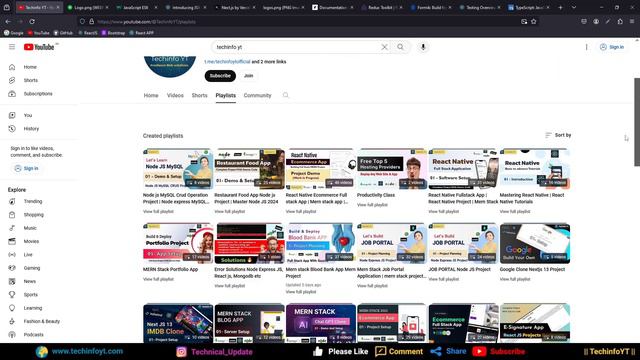Switch to the Videos tab
Image resolution: width=640 pixels, height=360 pixels.
175,96
